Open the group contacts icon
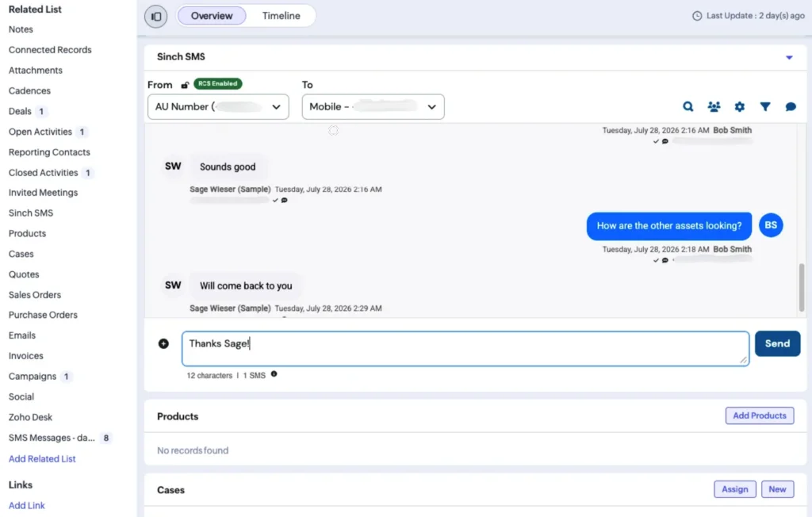Image resolution: width=812 pixels, height=517 pixels. [x=714, y=107]
